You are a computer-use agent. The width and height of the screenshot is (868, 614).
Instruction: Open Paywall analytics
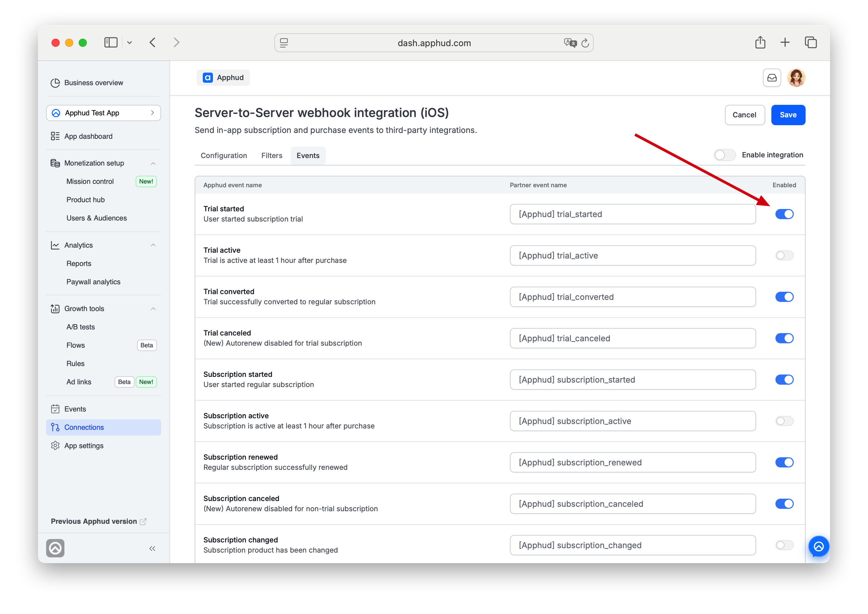[x=93, y=282]
